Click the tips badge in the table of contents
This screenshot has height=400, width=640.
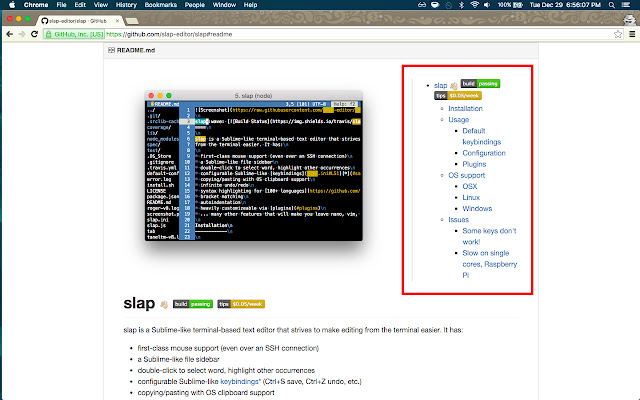point(458,96)
